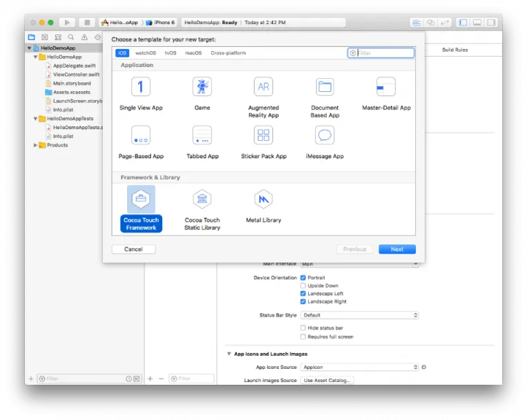Screen dimensions: 527x420
Task: Choose the Sticker Pack App template
Action: [x=264, y=142]
